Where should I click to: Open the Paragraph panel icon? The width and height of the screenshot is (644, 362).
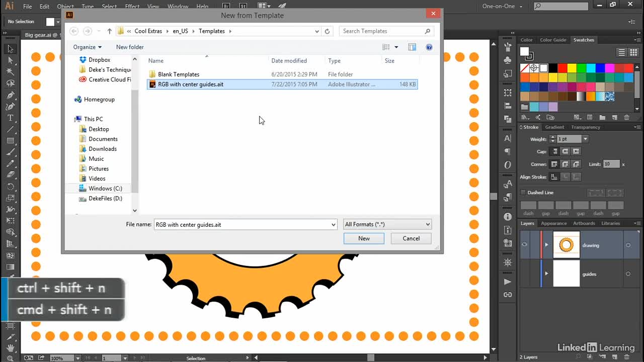coord(508,151)
